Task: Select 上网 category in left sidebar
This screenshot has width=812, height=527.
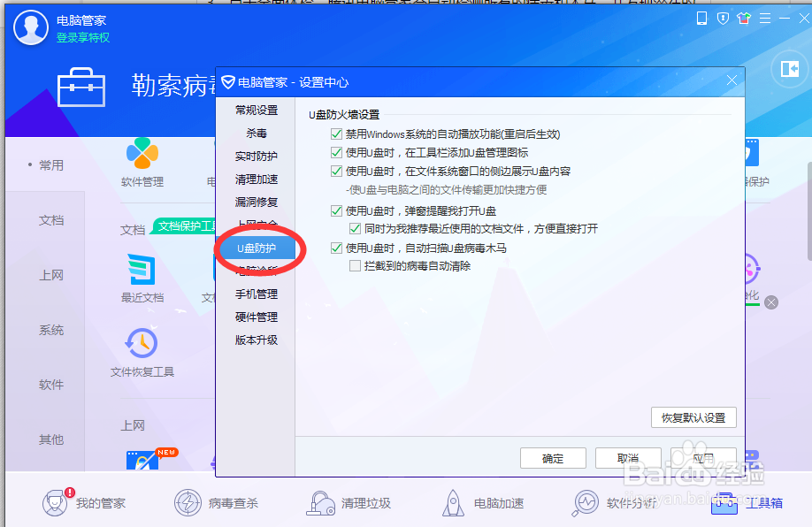Action: [51, 275]
